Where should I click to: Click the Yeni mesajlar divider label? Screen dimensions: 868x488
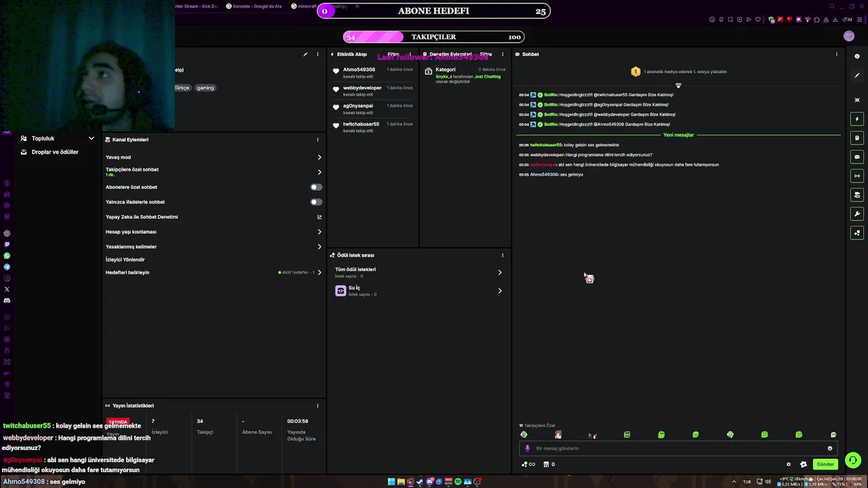(x=678, y=135)
